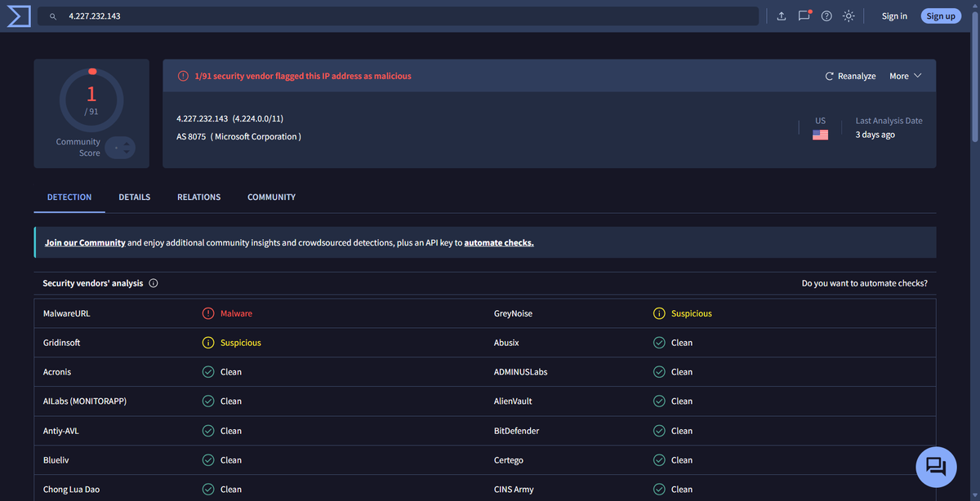Click the Reanalyze button label
Screen dimensions: 980x501
(x=857, y=76)
